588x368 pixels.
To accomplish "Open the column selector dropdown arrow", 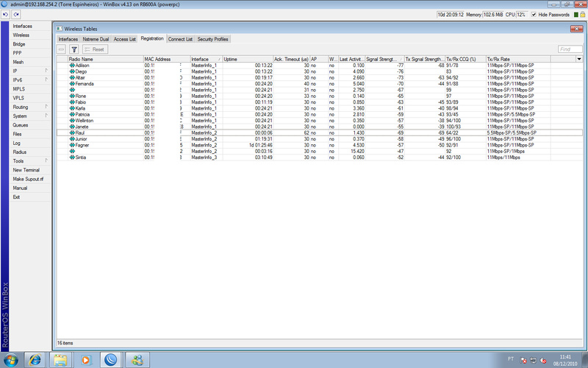I will click(x=579, y=59).
